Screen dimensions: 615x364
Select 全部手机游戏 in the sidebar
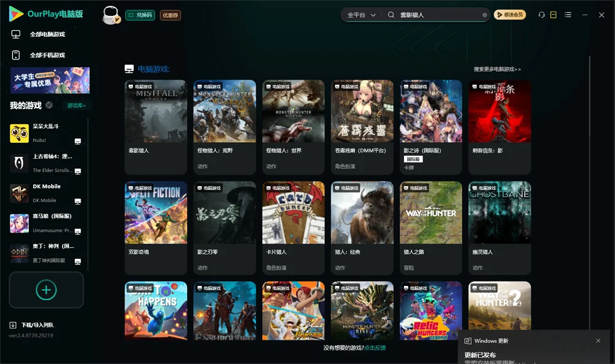[x=47, y=55]
